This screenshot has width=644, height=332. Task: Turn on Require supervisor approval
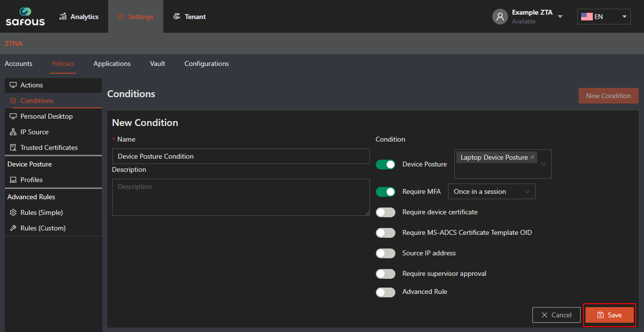(x=385, y=274)
